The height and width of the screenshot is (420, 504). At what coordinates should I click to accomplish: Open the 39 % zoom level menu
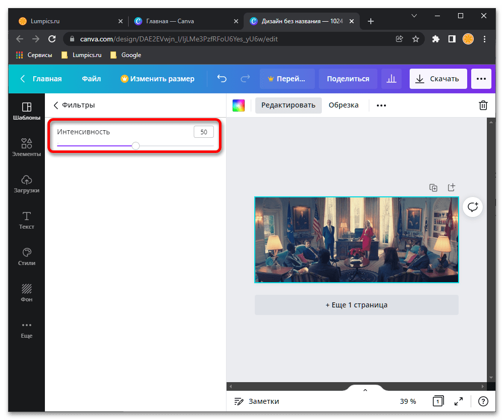[x=408, y=401]
